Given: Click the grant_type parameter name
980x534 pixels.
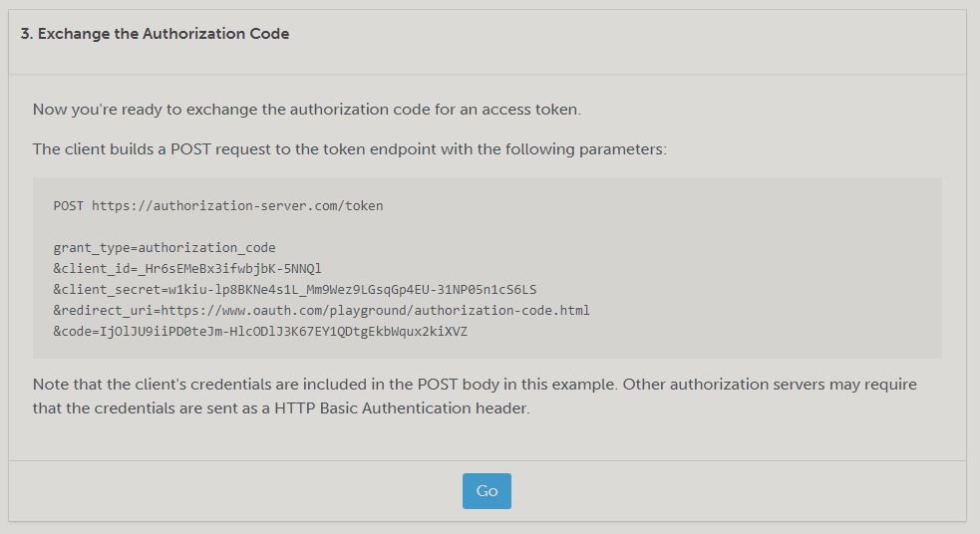Looking at the screenshot, I should pos(91,248).
